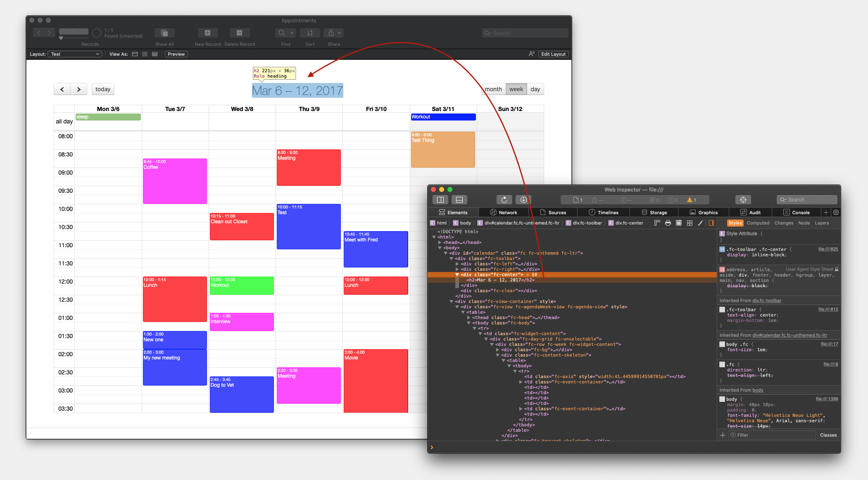
Task: Click the Show All icon
Action: [x=164, y=33]
